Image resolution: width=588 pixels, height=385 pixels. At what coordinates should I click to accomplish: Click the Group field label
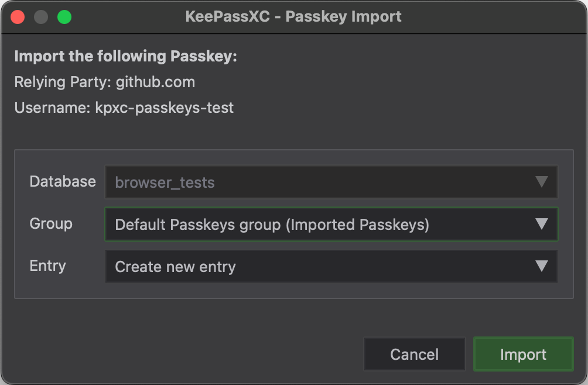pyautogui.click(x=51, y=224)
